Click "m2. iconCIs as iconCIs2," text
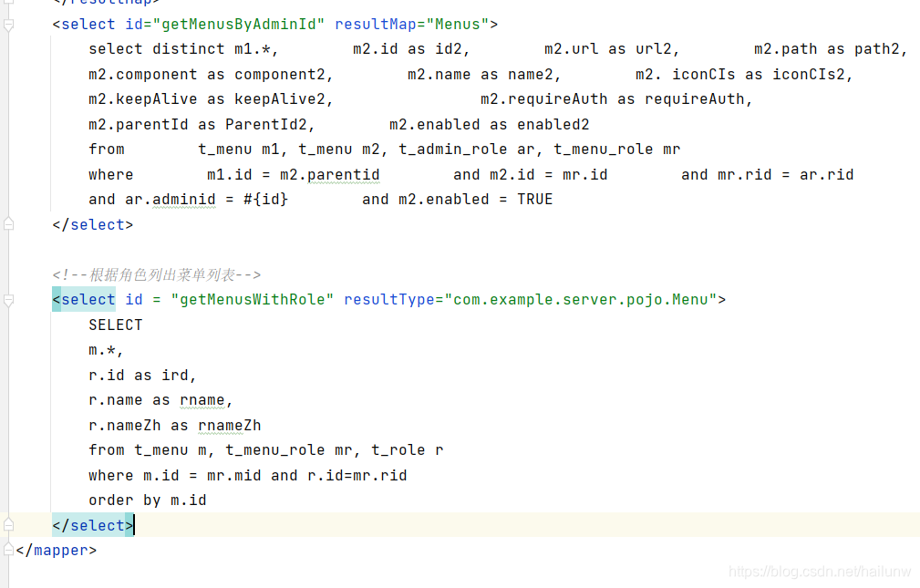 tap(744, 75)
